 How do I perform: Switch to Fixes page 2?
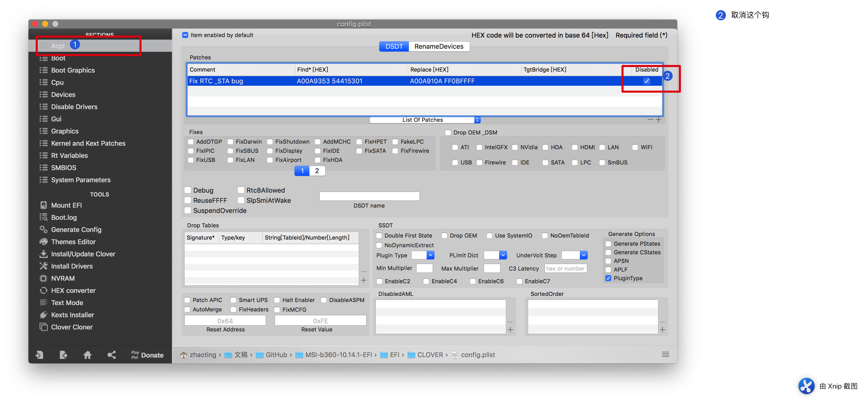click(x=317, y=171)
